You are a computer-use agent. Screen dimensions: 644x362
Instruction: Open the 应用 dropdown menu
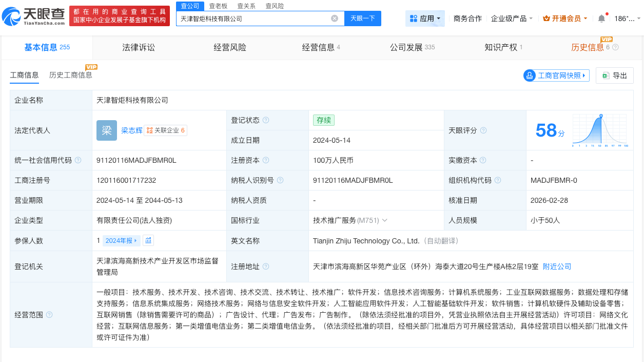tap(425, 18)
